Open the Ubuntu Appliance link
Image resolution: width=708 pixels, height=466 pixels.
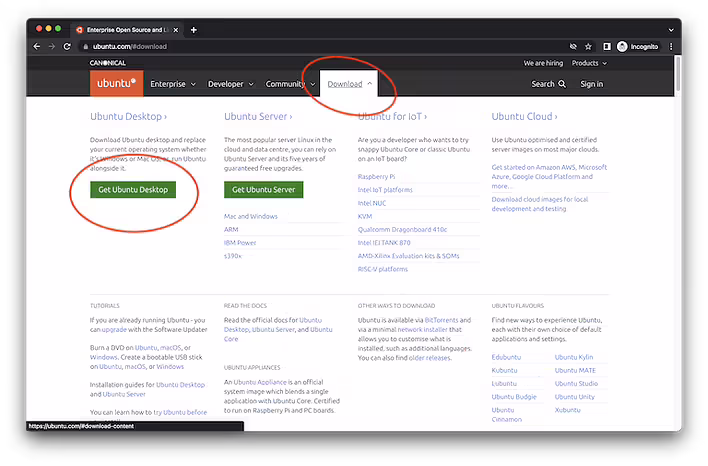tap(260, 382)
